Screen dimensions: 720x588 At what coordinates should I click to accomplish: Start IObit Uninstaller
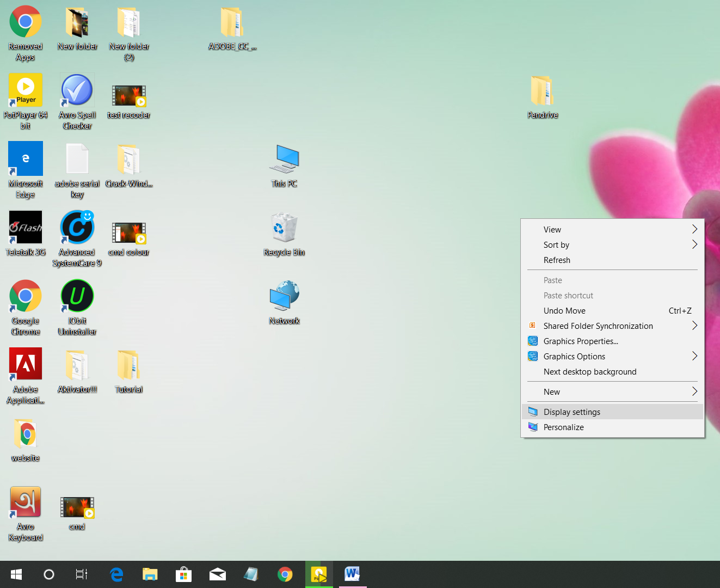(77, 296)
